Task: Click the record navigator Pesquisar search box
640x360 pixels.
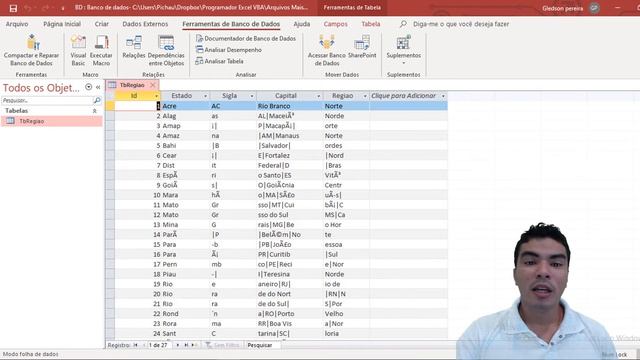Action: [x=263, y=345]
